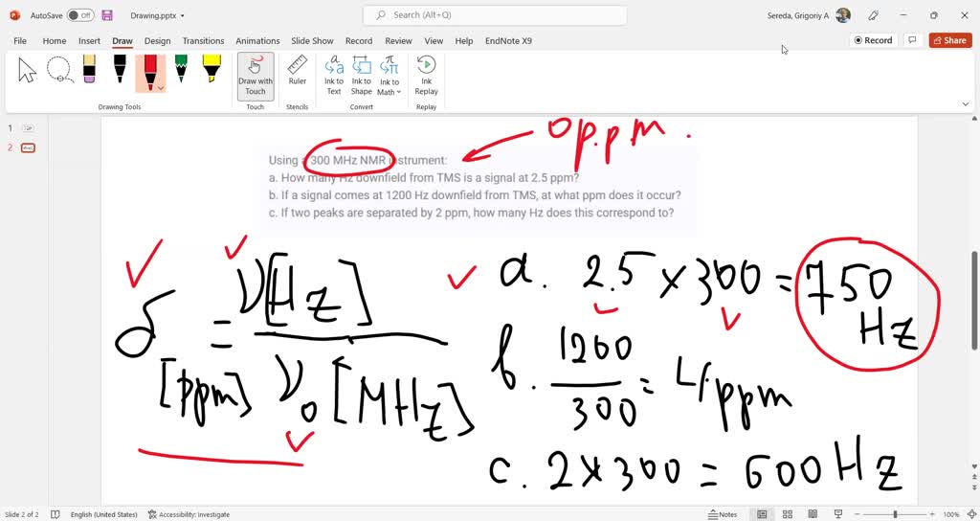The image size is (980, 521).
Task: Collapse the ribbon with the chevron
Action: [x=966, y=104]
